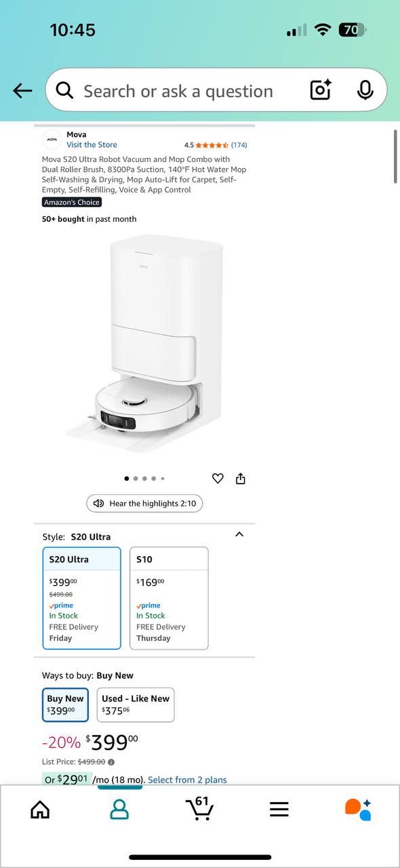Image resolution: width=400 pixels, height=868 pixels.
Task: Open the account profile tab
Action: (119, 809)
